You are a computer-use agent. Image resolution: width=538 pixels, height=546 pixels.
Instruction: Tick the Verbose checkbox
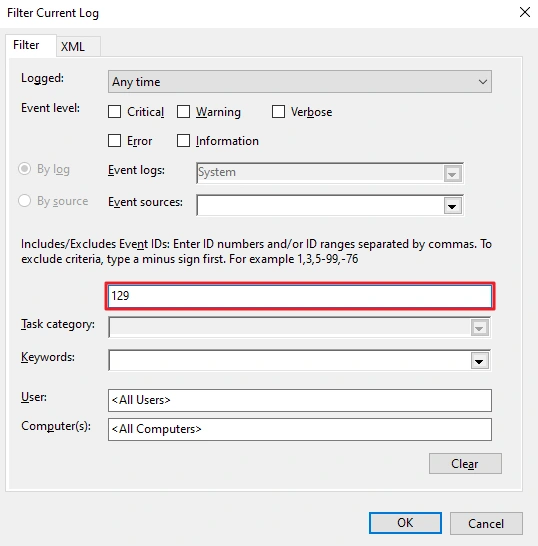(278, 112)
